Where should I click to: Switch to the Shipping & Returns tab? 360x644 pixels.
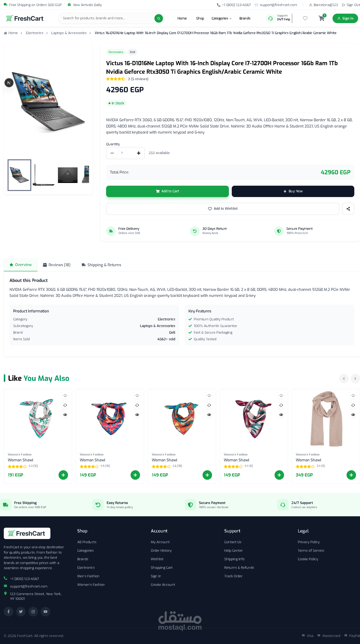click(102, 265)
